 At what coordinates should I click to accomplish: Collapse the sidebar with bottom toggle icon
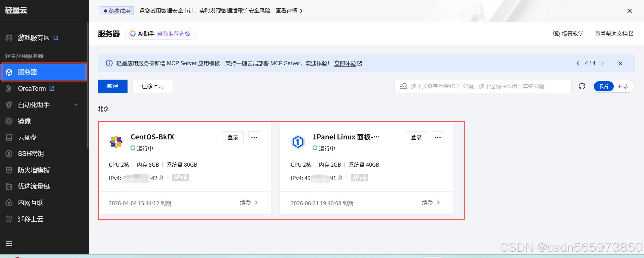[x=9, y=243]
